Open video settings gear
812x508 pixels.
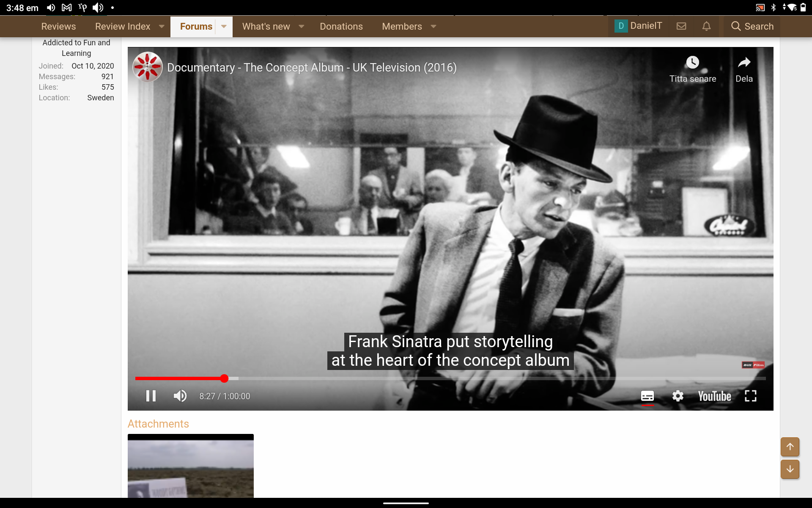pyautogui.click(x=678, y=396)
